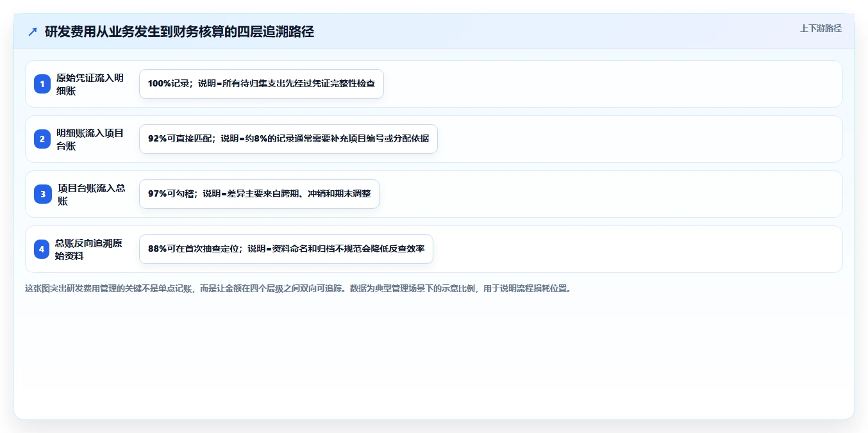Click the footnote beginning 这张图突出研发费用管理
Screen dimensions: 868x433
[298, 288]
